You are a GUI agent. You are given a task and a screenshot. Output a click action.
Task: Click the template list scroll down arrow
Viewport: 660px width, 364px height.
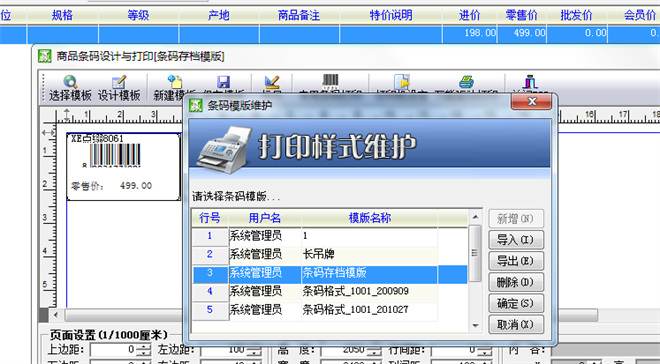pyautogui.click(x=475, y=326)
